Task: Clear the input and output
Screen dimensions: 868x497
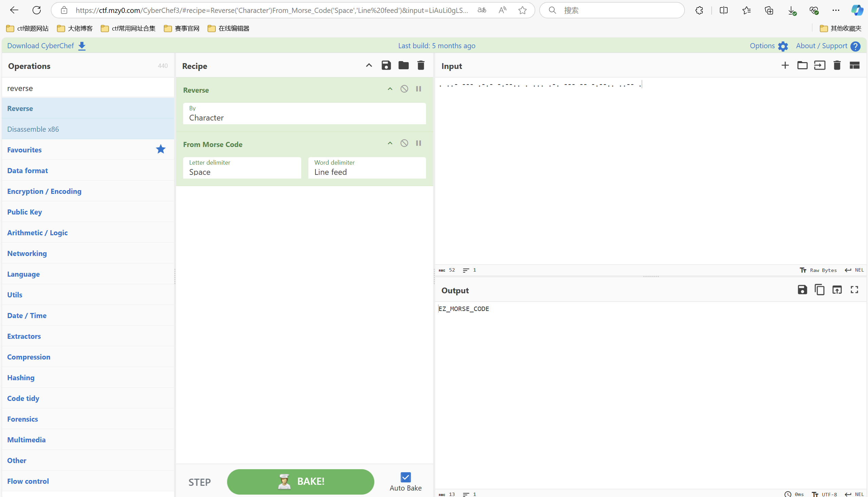Action: point(836,65)
